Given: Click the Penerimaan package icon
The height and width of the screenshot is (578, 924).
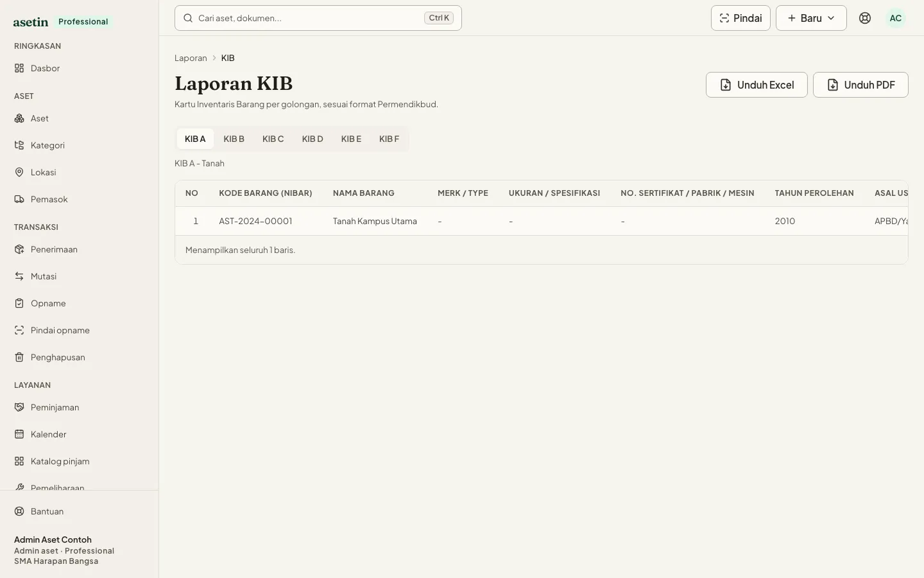Looking at the screenshot, I should tap(19, 249).
